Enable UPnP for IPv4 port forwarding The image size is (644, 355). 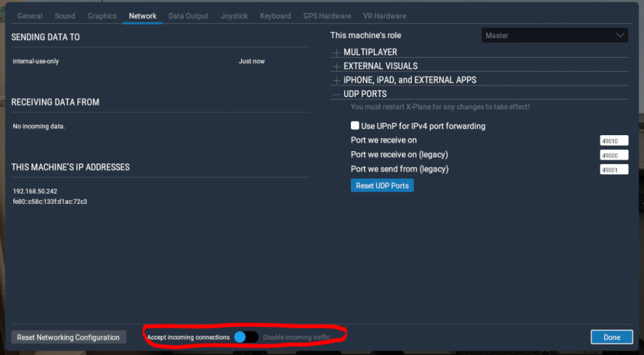355,126
